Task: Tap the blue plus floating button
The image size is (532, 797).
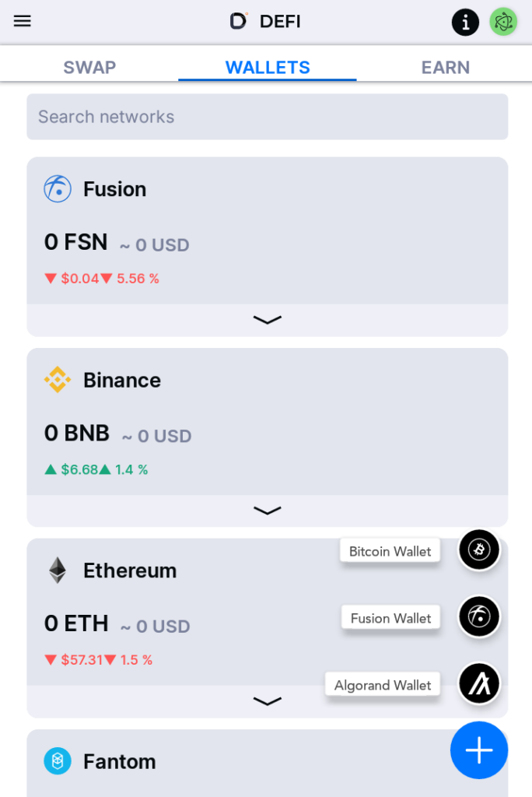Action: click(478, 750)
